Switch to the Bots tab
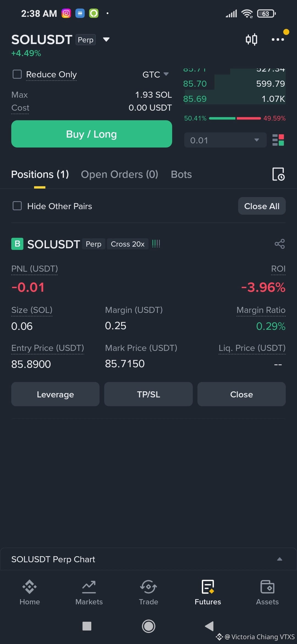 point(181,174)
